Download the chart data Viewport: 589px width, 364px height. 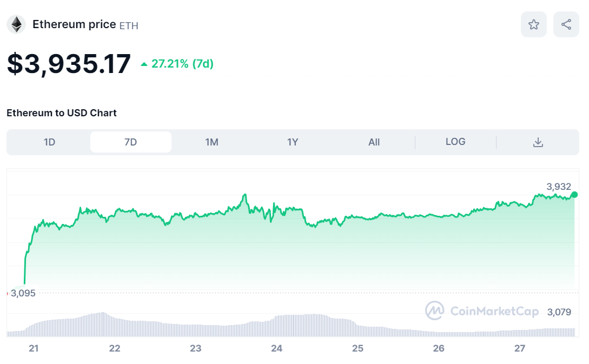[x=538, y=142]
